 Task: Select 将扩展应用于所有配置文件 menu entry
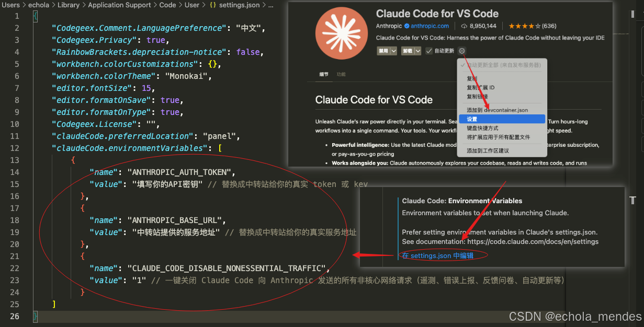coord(502,137)
